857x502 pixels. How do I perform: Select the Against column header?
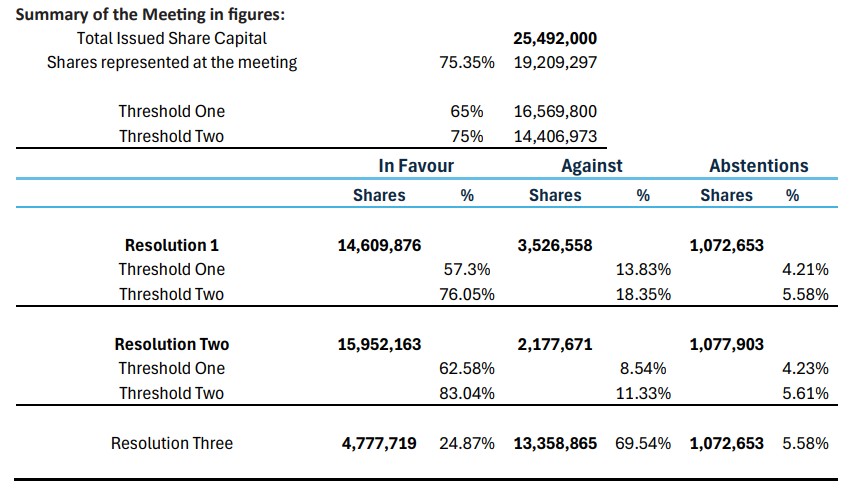pyautogui.click(x=592, y=166)
